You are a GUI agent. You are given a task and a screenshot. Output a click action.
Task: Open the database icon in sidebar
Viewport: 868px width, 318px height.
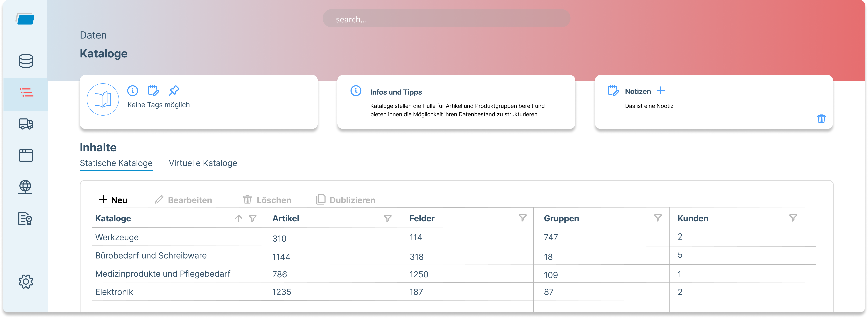[x=26, y=61]
